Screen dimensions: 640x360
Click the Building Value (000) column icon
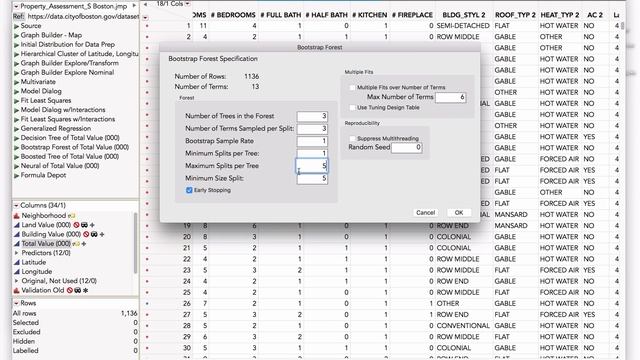17,234
